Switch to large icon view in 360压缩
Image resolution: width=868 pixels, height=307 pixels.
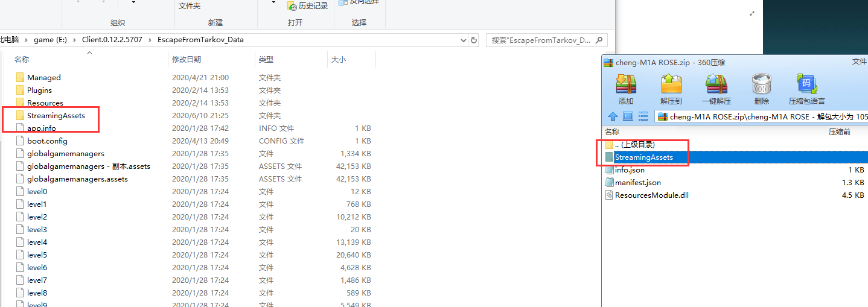(x=628, y=116)
